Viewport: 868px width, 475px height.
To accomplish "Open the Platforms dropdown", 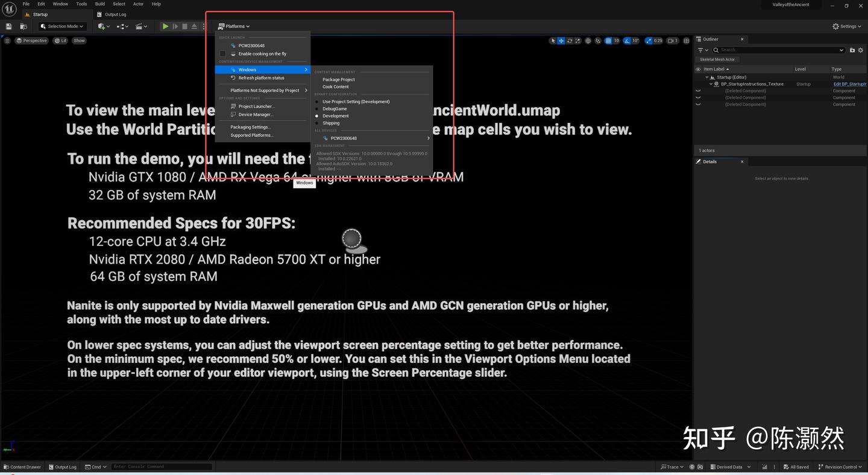I will pos(234,27).
